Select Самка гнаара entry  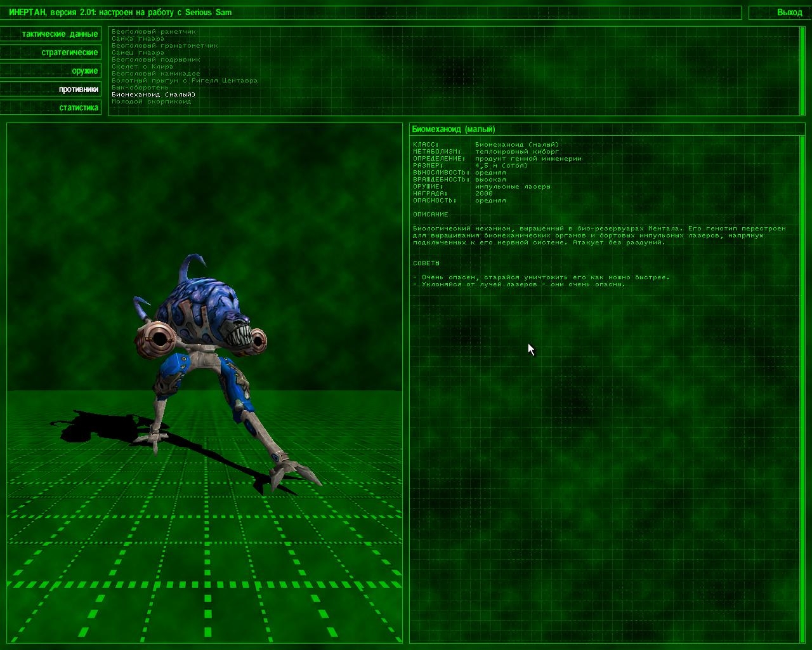(x=138, y=38)
